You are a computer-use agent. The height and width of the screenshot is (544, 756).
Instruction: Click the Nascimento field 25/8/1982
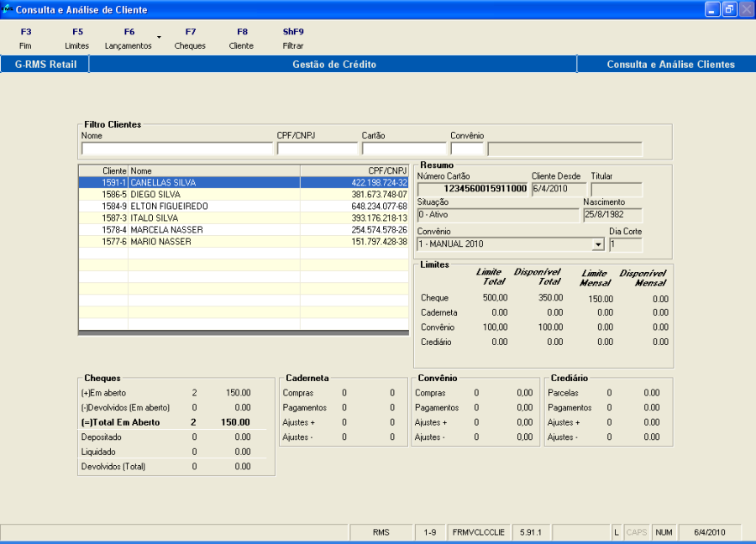[613, 215]
